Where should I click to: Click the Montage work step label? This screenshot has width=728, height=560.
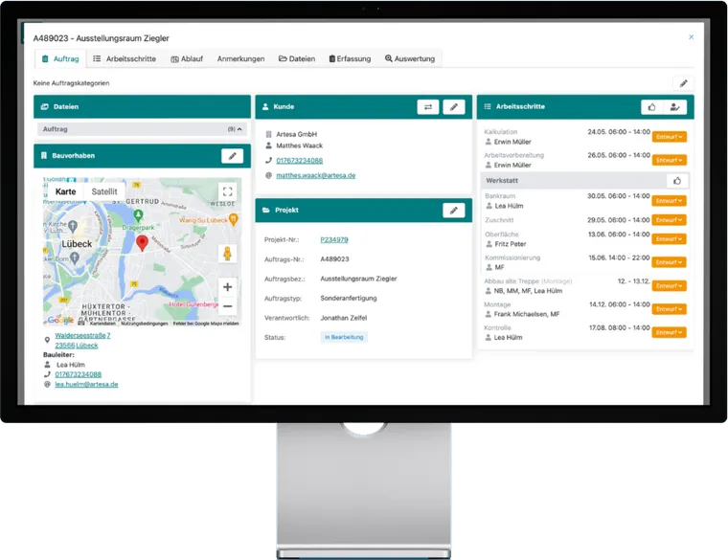(497, 304)
